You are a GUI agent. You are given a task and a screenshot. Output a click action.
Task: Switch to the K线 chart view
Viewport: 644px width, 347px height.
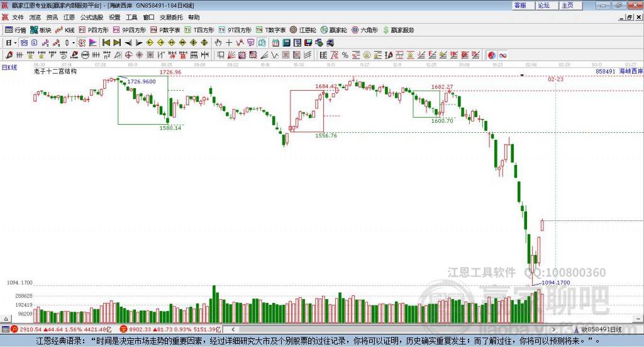(x=65, y=30)
